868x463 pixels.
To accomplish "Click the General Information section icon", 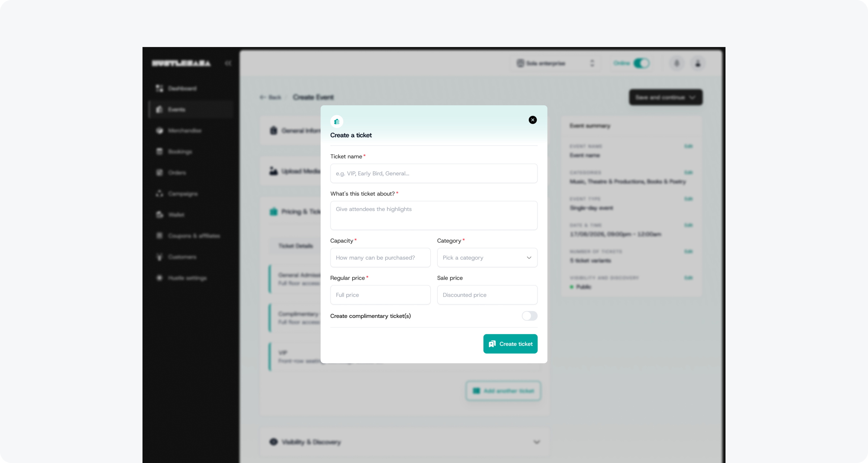I will [273, 131].
